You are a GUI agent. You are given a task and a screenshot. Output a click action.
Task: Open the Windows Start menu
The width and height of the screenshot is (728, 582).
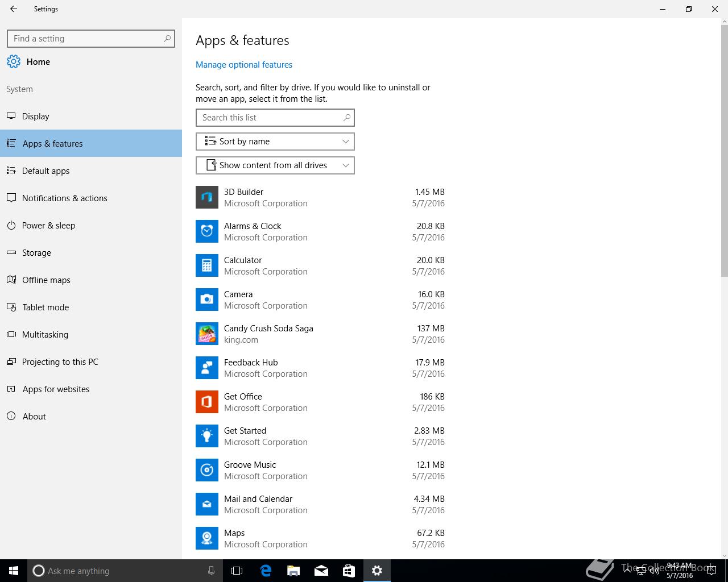point(14,571)
